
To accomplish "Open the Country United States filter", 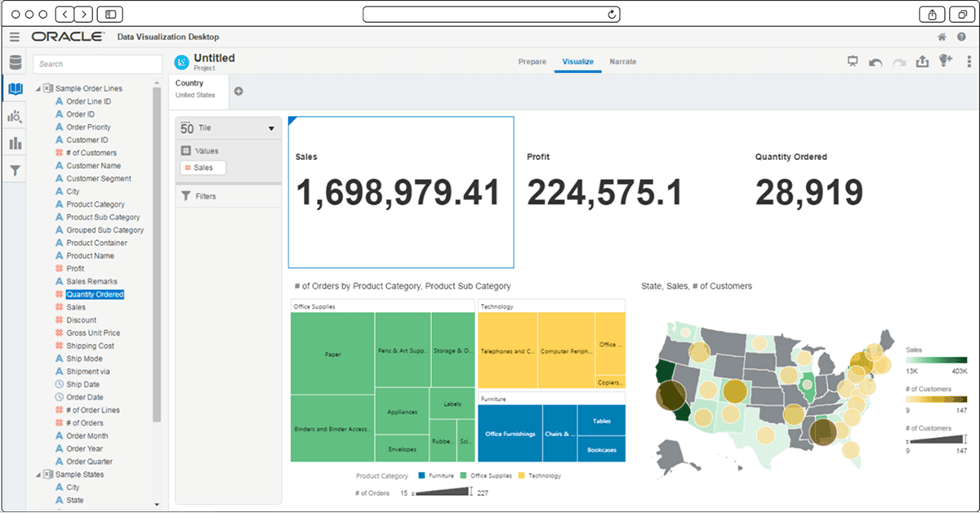I will [198, 87].
